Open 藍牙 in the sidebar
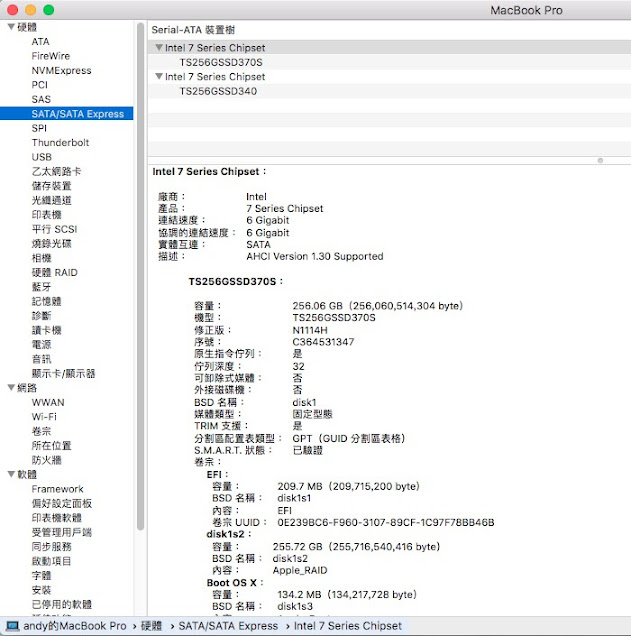Image resolution: width=631 pixels, height=636 pixels. (42, 287)
